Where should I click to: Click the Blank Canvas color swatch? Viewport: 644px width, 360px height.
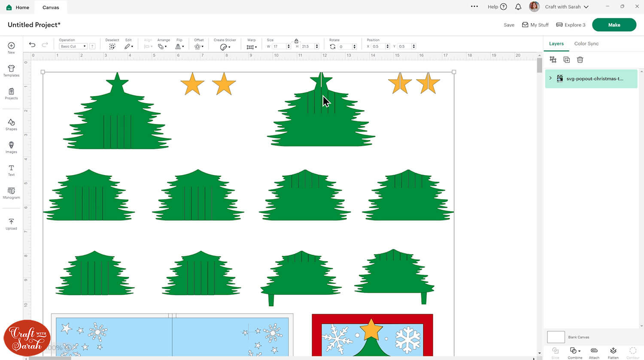tap(556, 337)
